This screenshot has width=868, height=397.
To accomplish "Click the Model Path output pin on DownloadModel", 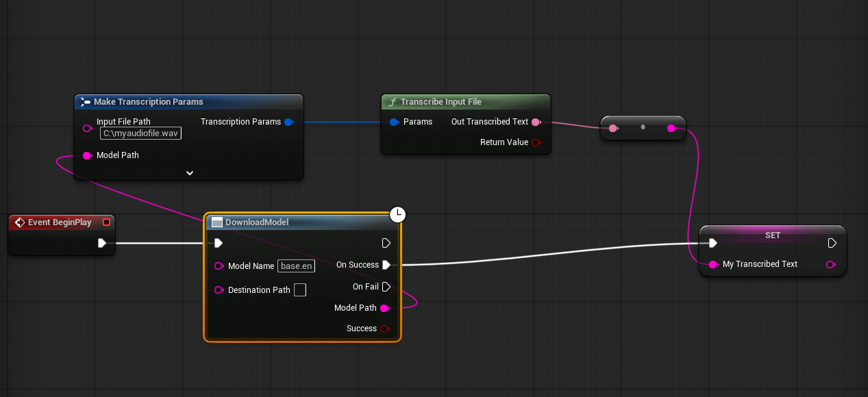I will (384, 308).
